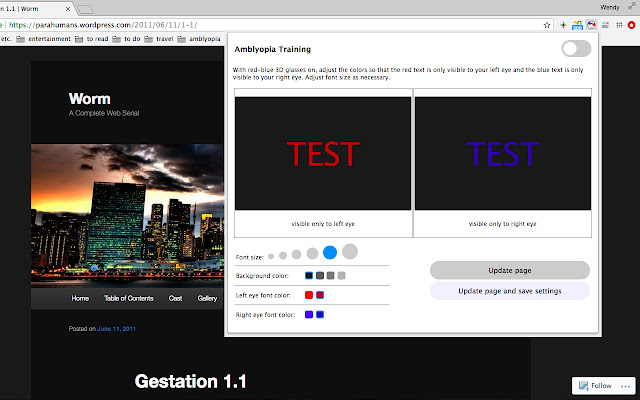
Task: Select the smallest font size circle
Action: point(271,257)
